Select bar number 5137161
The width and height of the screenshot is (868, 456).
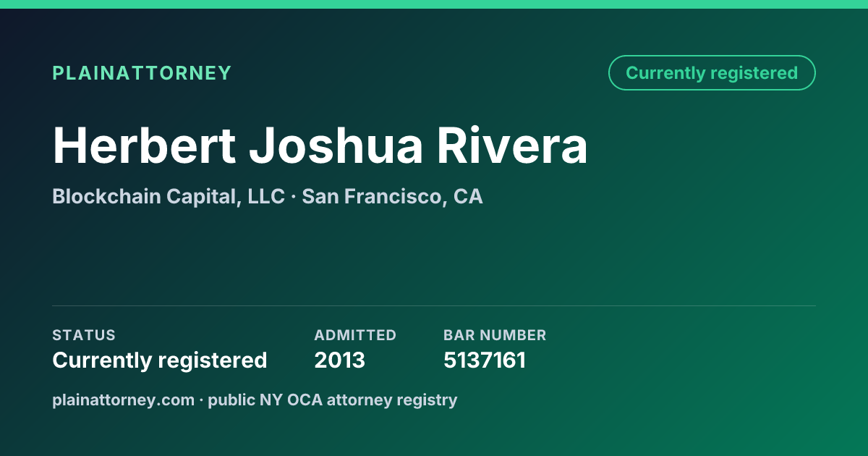(485, 360)
